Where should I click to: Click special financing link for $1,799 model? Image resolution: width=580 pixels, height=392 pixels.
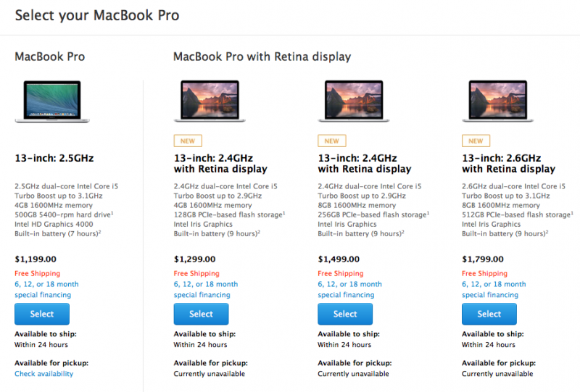489,295
